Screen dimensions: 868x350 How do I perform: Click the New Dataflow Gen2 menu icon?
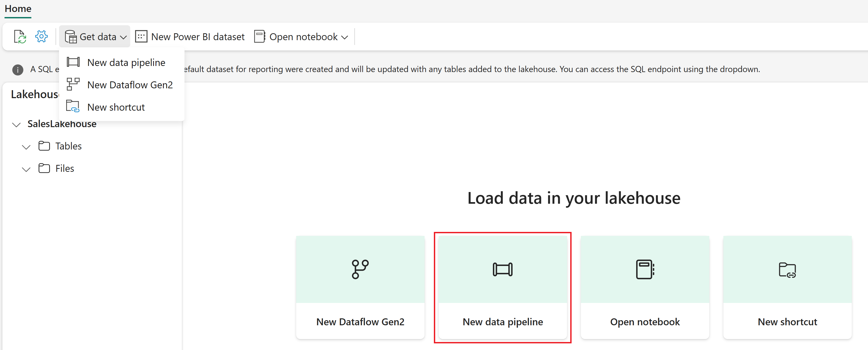click(73, 85)
